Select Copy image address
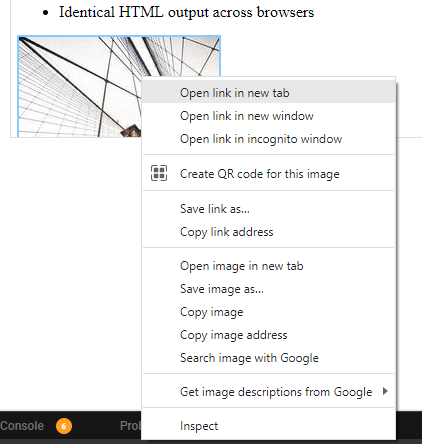 point(269,335)
